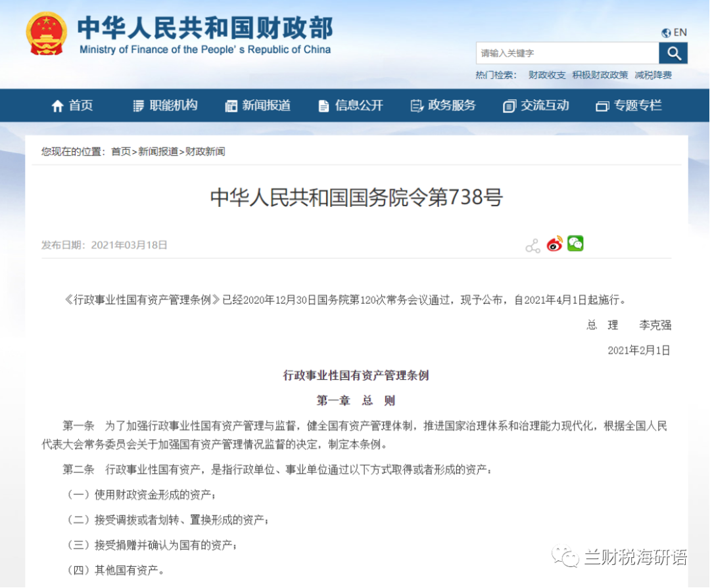Click the 专题专栏 folder icon

click(x=602, y=106)
